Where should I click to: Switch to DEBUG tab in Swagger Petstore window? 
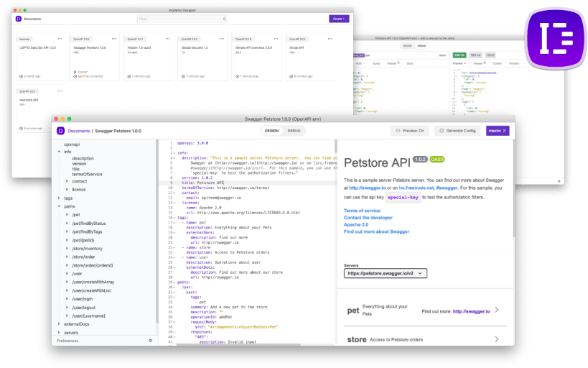pos(294,131)
